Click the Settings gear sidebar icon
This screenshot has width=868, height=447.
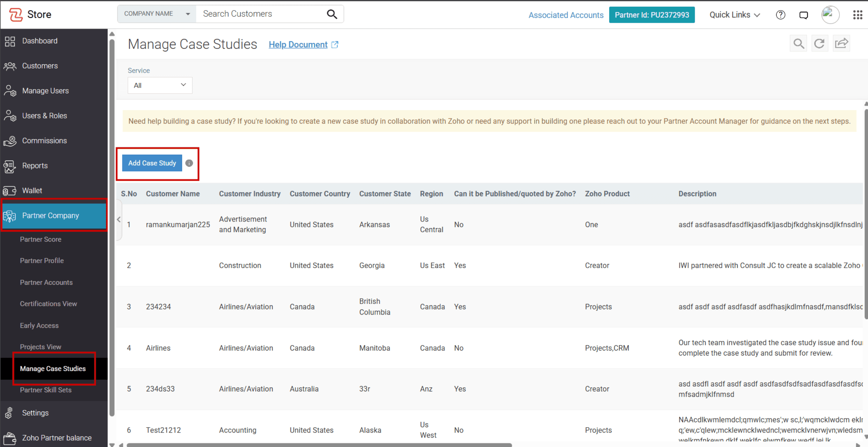point(9,413)
